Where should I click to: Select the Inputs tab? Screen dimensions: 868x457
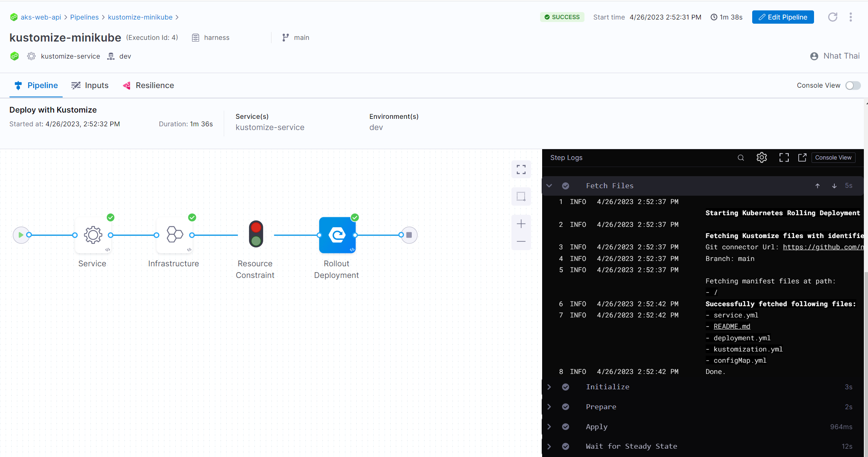tap(96, 85)
